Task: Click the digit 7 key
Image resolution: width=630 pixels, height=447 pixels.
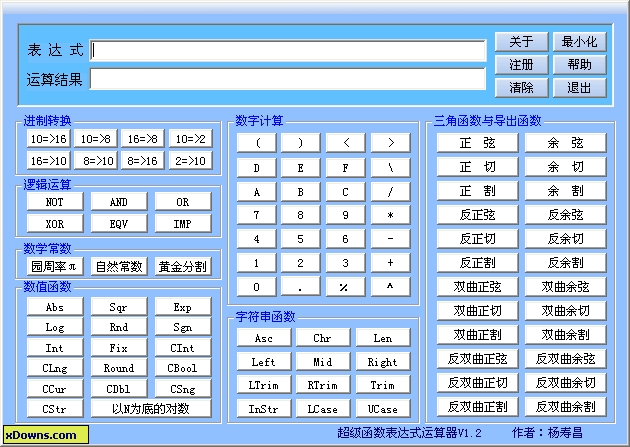Action: tap(257, 215)
